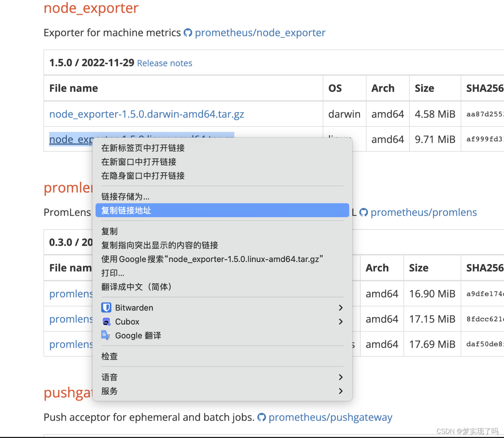Click SHA256 value starting a9dfe174
Viewport: 504px width, 438px height.
point(485,294)
